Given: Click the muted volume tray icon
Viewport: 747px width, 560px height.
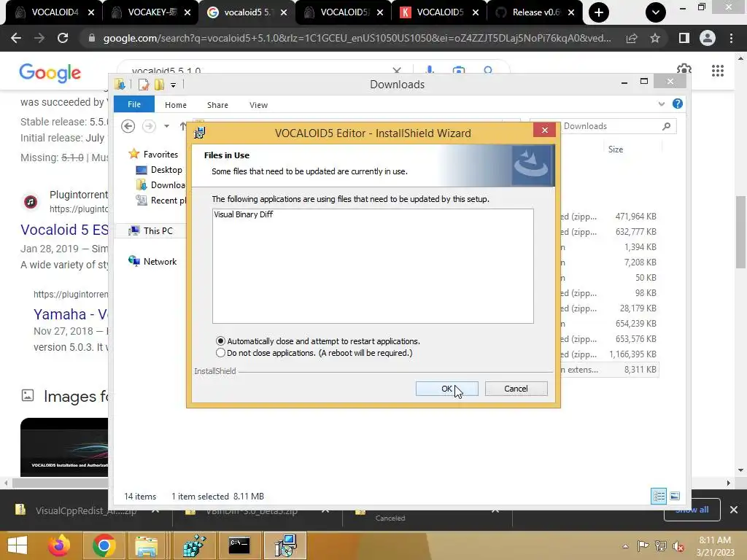Looking at the screenshot, I should pyautogui.click(x=678, y=546).
